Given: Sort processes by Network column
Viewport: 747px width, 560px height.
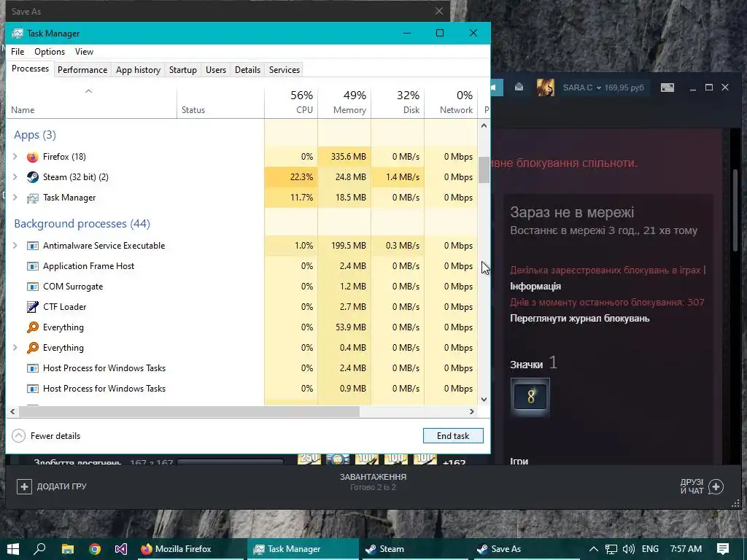Looking at the screenshot, I should (451, 102).
